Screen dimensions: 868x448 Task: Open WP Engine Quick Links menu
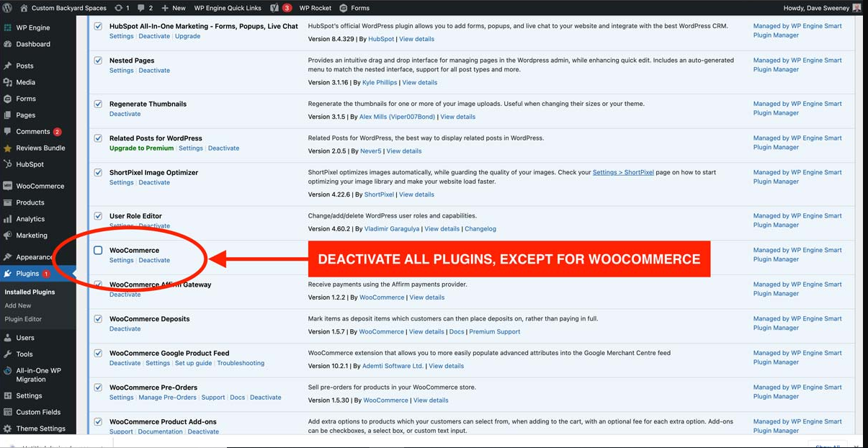pos(228,8)
